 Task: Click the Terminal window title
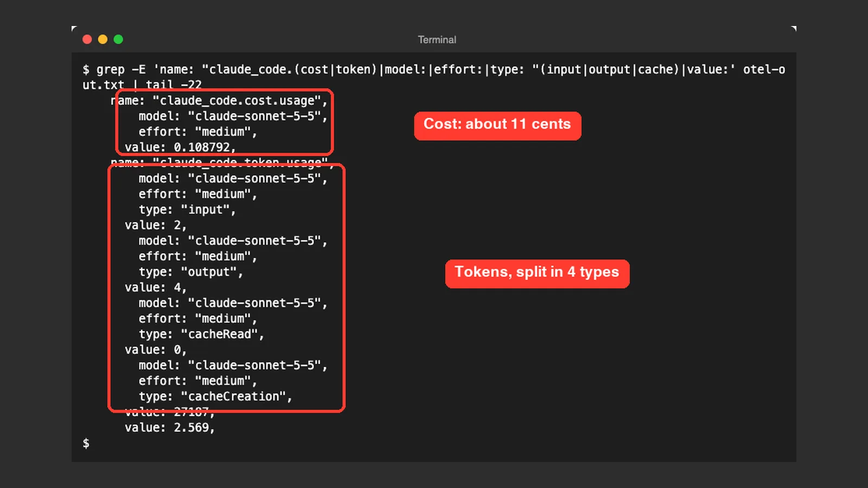pyautogui.click(x=437, y=40)
